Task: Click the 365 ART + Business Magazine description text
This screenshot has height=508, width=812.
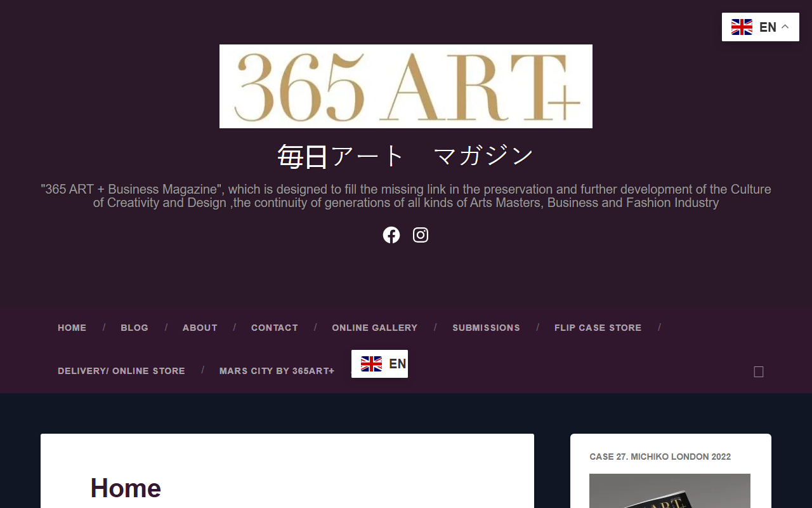Action: click(x=406, y=196)
